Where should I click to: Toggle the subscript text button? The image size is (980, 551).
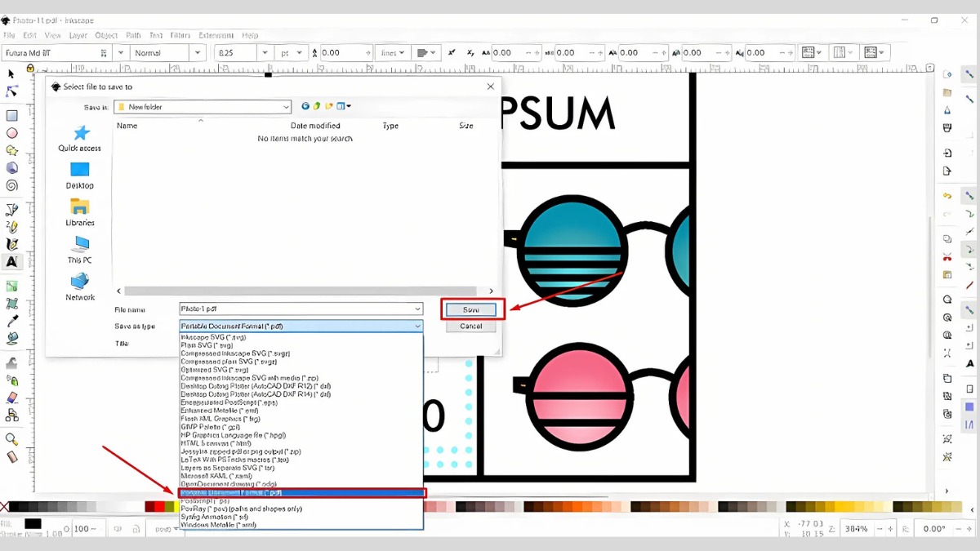(x=470, y=52)
